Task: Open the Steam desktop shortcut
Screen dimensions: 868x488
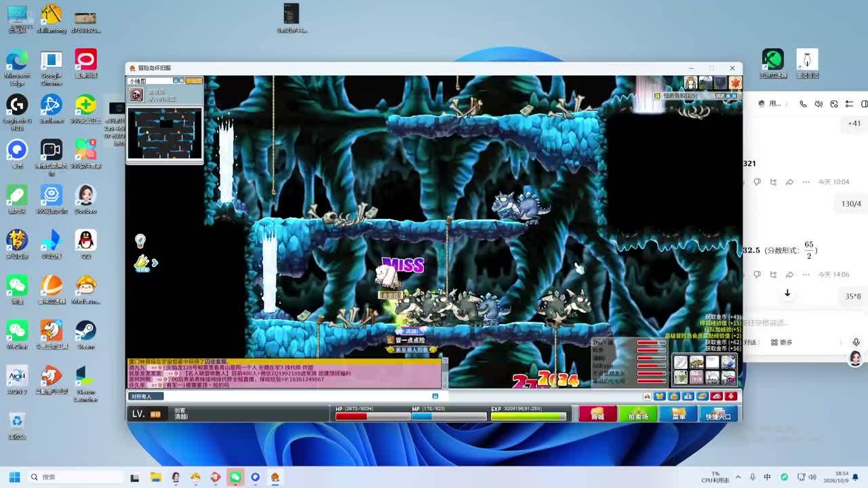Action: 85,334
